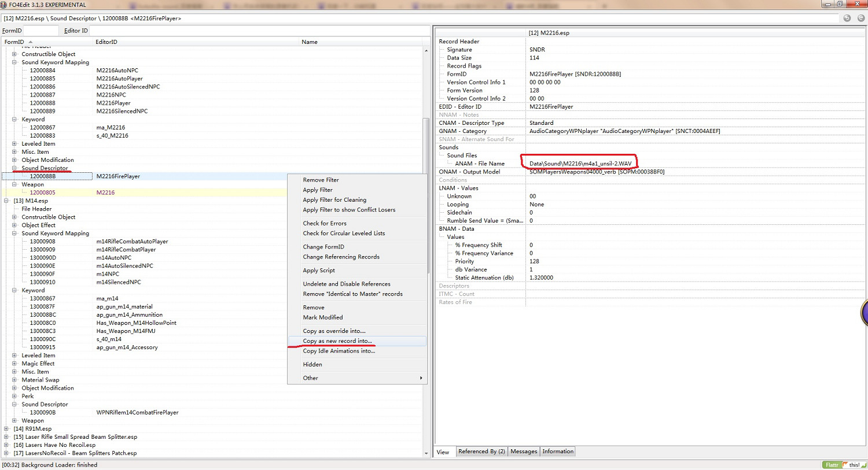Open the Other submenu arrow
The image size is (868, 470).
coord(421,378)
